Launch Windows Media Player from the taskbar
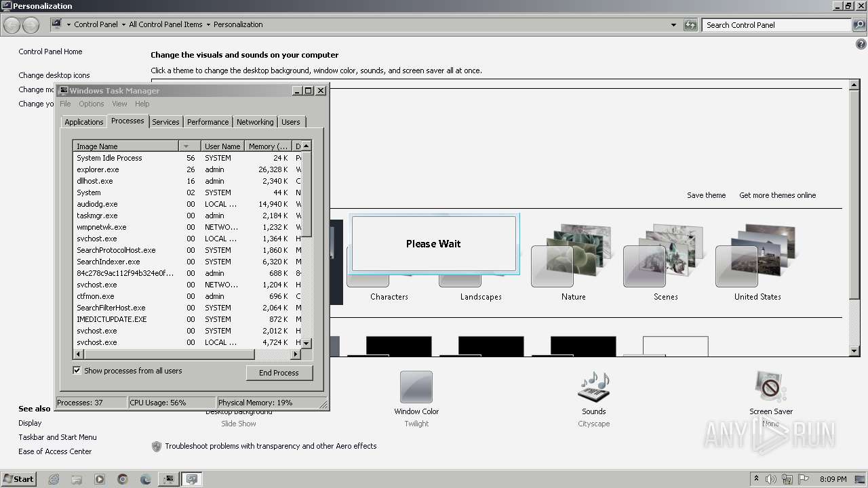 coord(100,479)
